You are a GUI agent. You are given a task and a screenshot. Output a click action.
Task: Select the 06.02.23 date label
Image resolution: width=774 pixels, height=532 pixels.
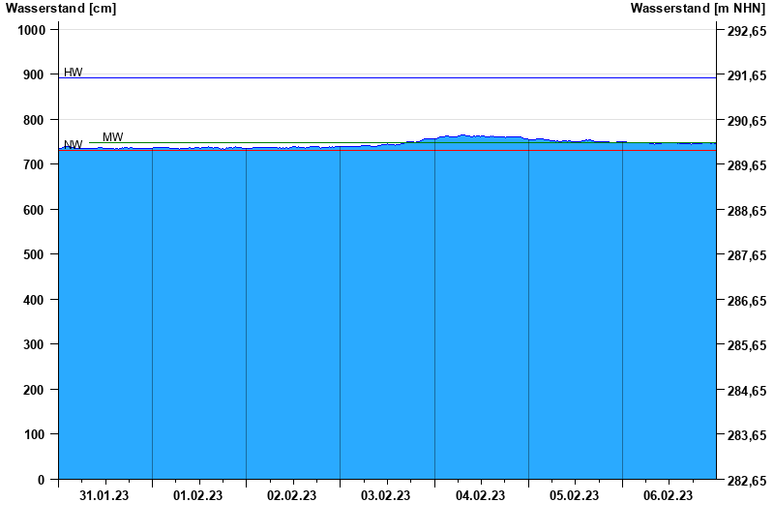[x=669, y=496]
